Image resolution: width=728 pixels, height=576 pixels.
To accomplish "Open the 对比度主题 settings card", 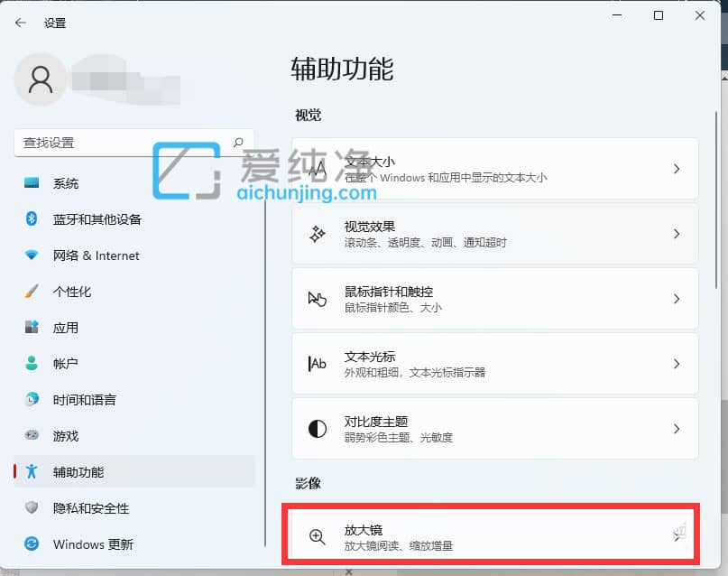I will click(494, 429).
